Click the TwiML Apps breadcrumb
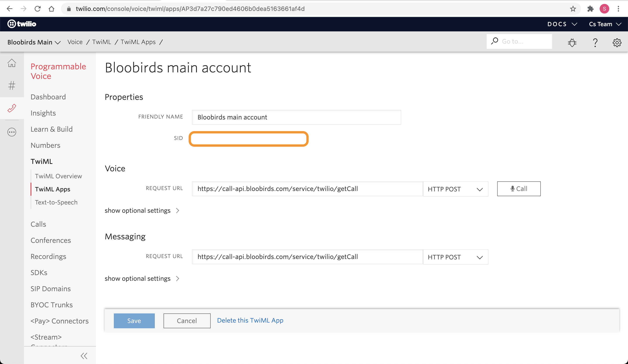 pos(138,42)
